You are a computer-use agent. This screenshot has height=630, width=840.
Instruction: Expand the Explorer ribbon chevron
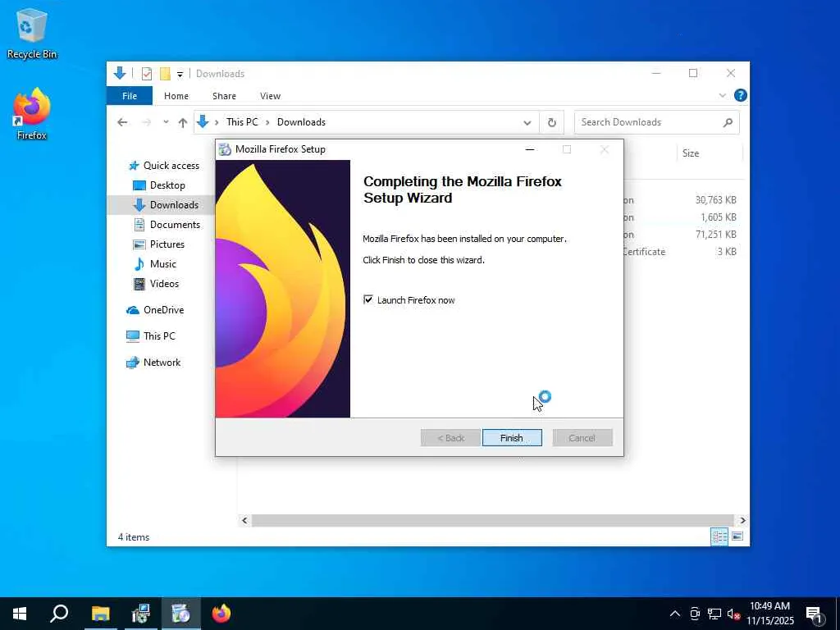722,95
